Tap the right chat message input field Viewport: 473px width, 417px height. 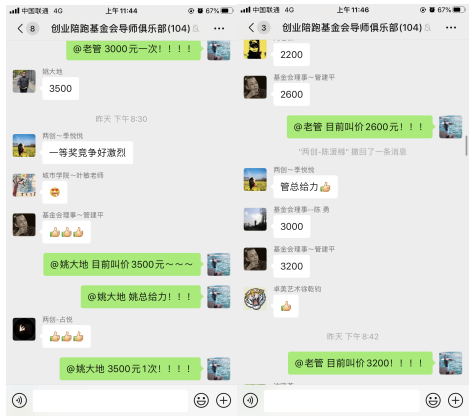[342, 401]
